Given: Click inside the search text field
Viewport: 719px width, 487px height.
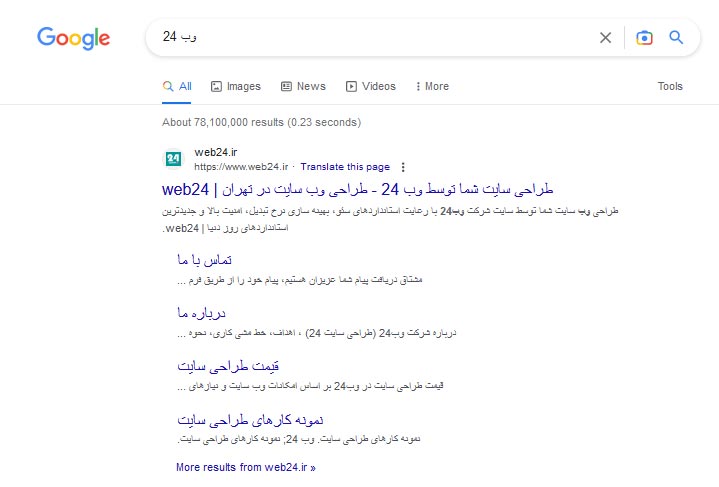Looking at the screenshot, I should 380,38.
